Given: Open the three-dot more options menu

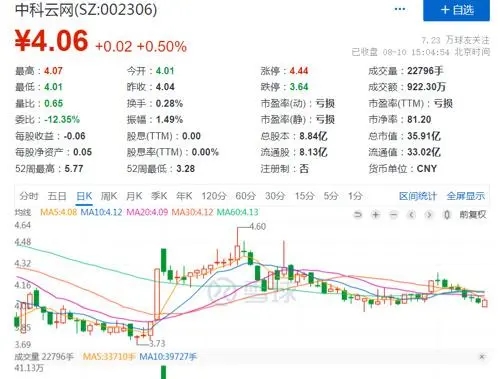Looking at the screenshot, I should click(400, 9).
